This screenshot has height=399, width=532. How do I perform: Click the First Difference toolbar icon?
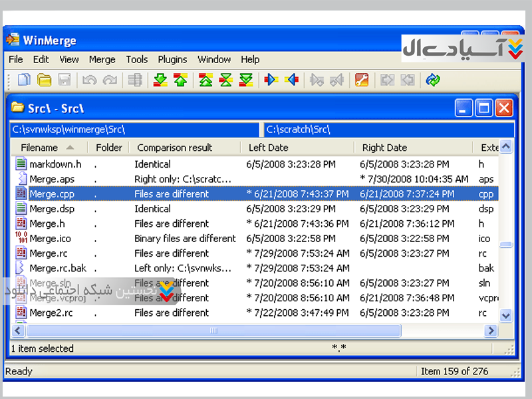pyautogui.click(x=205, y=80)
